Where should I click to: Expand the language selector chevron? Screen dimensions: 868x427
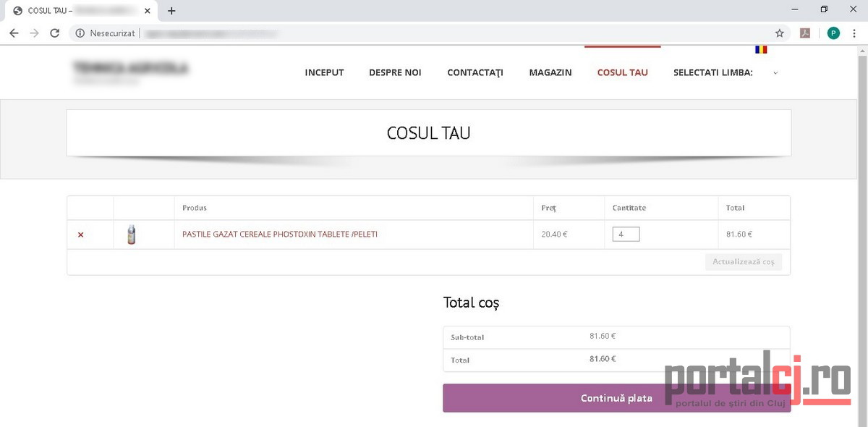tap(775, 73)
